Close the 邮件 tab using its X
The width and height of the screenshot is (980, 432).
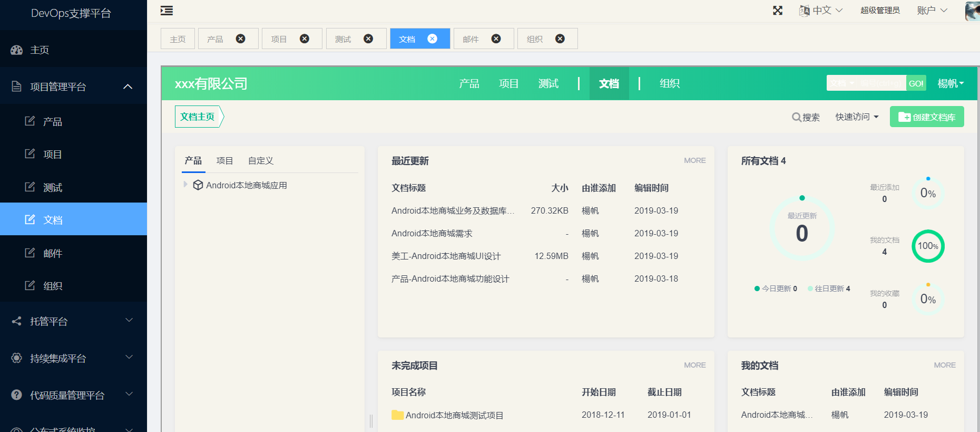(x=496, y=39)
